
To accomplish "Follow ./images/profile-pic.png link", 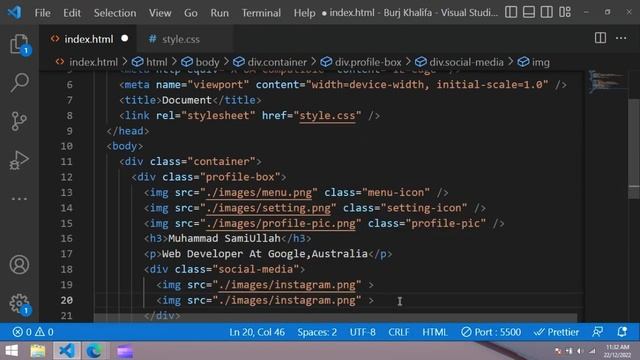I will pos(281,224).
